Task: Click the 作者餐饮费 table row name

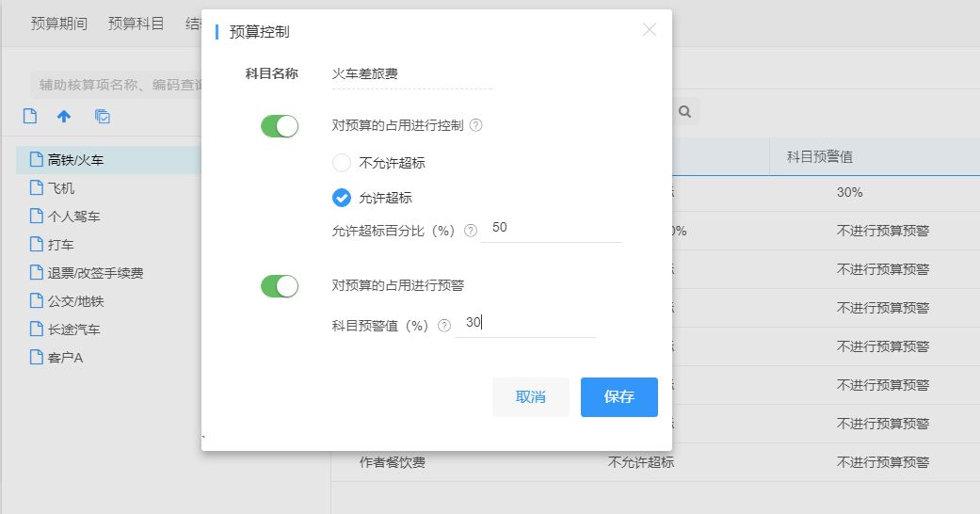Action: 392,463
